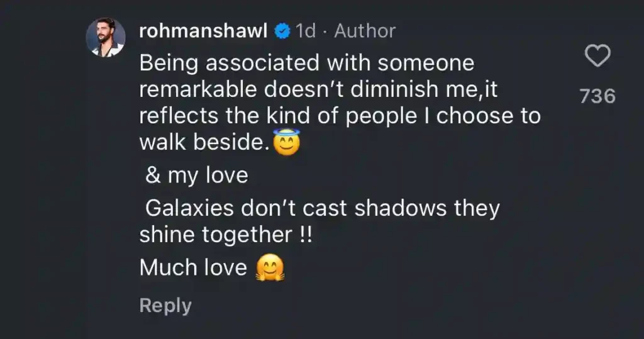644x339 pixels.
Task: Open the rohmanshawl username link
Action: point(204,31)
